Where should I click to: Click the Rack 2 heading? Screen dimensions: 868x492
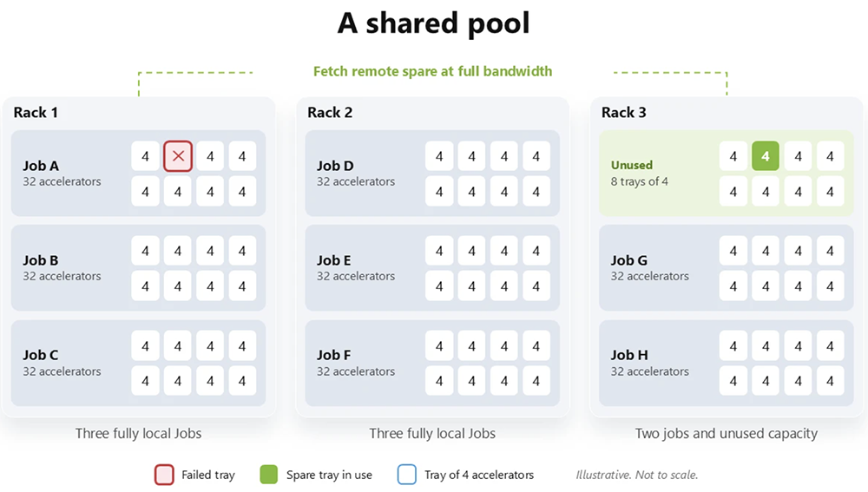click(x=330, y=112)
